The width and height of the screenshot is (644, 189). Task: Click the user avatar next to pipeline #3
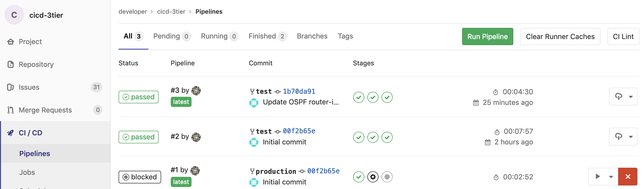(x=196, y=90)
